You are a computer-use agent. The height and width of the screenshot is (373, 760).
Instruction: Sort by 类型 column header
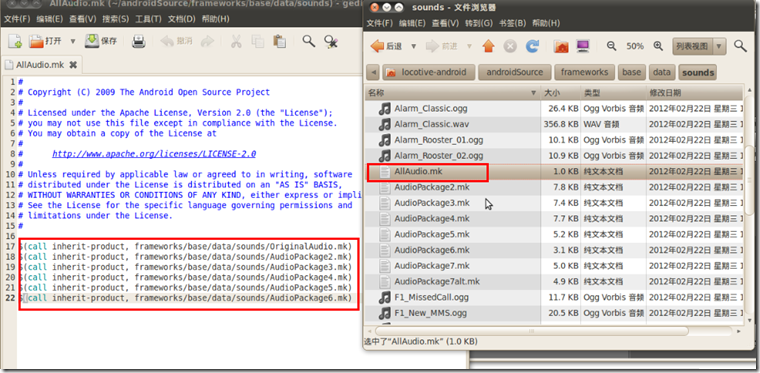614,93
